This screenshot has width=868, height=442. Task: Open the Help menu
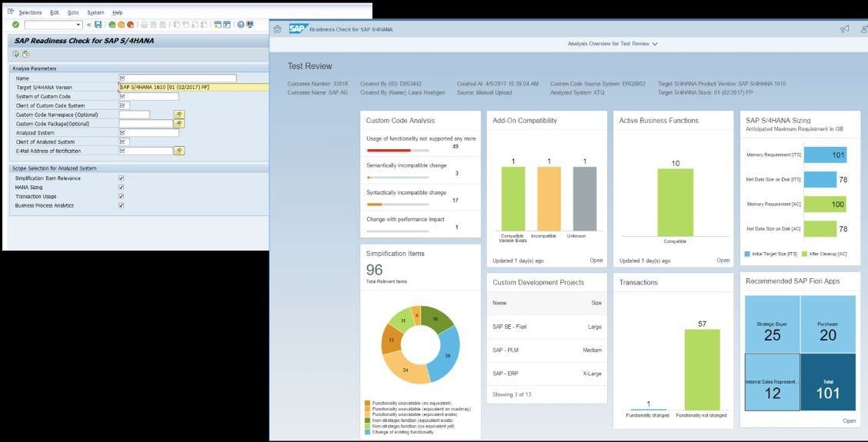pyautogui.click(x=118, y=12)
